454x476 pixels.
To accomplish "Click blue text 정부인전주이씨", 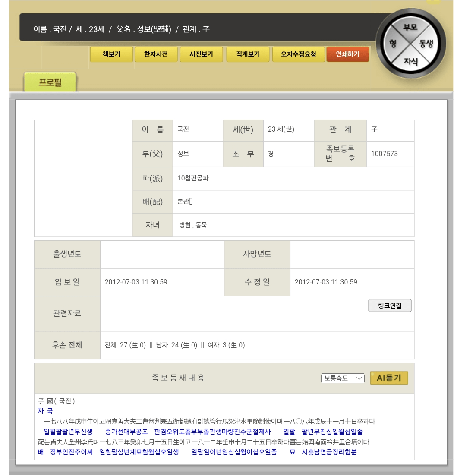I will point(71,452).
